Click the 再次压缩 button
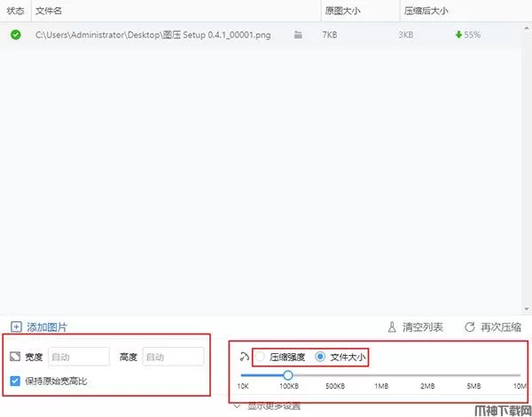Image resolution: width=532 pixels, height=417 pixels. pos(501,327)
